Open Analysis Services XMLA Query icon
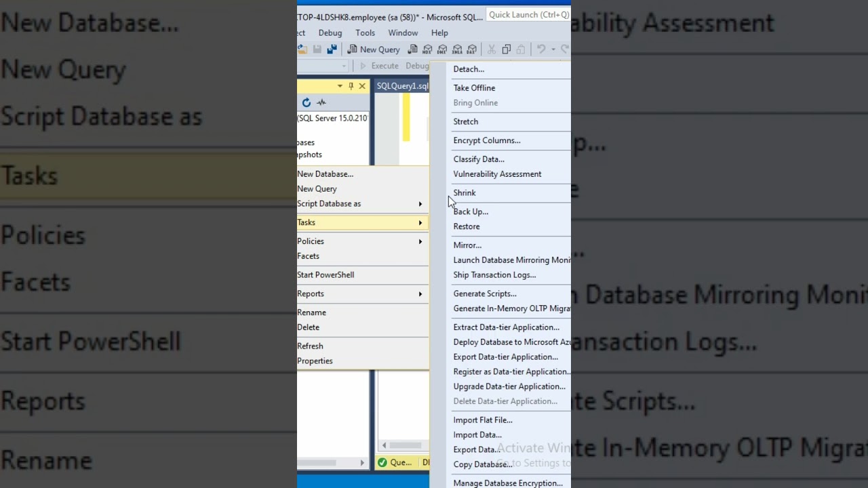 [457, 49]
